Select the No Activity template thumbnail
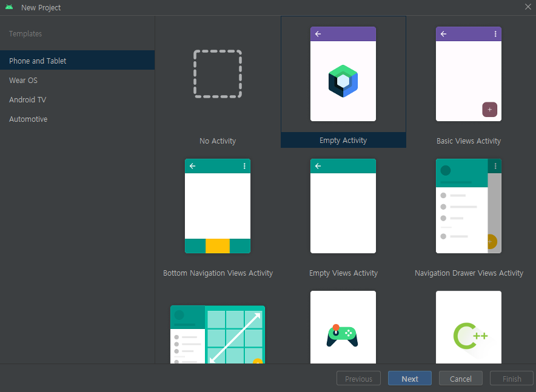536x392 pixels. [218, 74]
